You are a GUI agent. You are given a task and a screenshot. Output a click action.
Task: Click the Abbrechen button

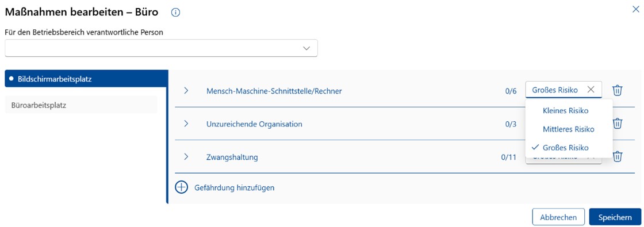click(558, 217)
